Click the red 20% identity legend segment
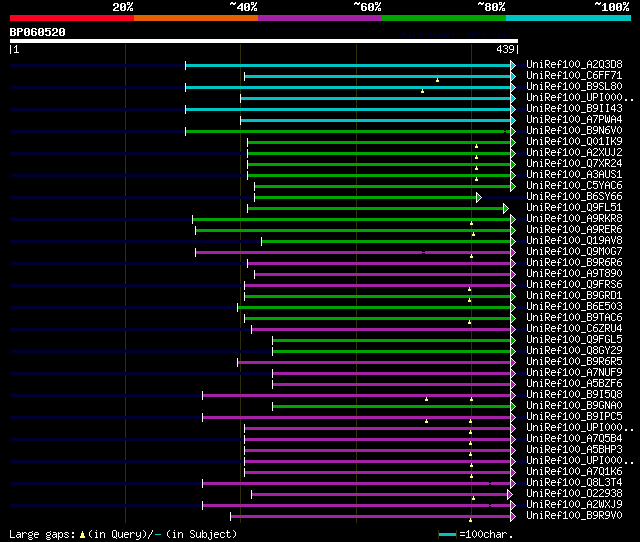The image size is (640, 542). 72,18
